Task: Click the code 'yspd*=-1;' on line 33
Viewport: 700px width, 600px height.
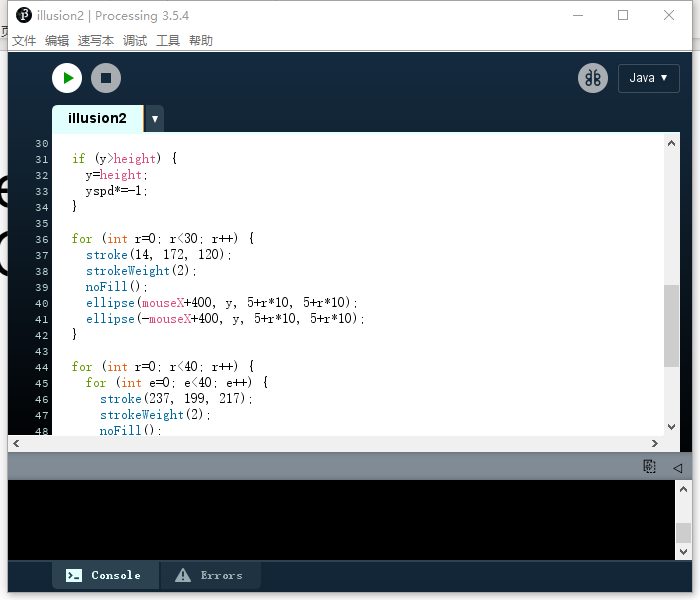Action: tap(117, 191)
